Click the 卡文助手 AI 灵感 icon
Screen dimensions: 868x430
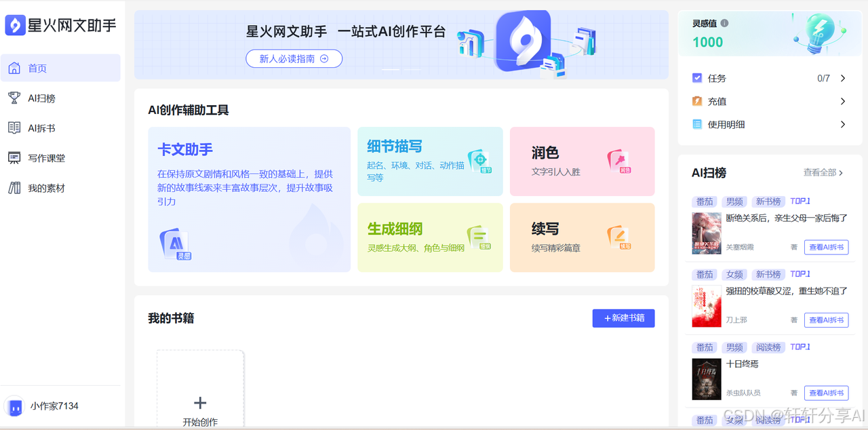tap(175, 244)
